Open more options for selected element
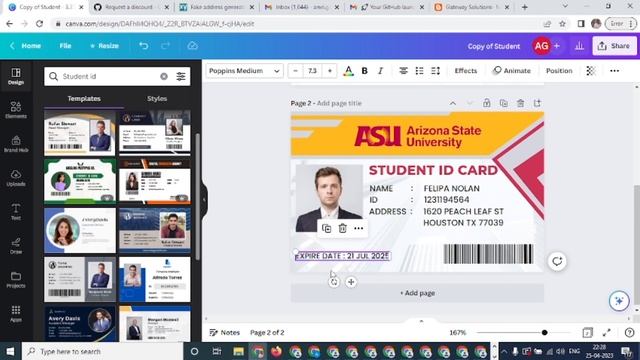640x360 pixels. coord(358,229)
